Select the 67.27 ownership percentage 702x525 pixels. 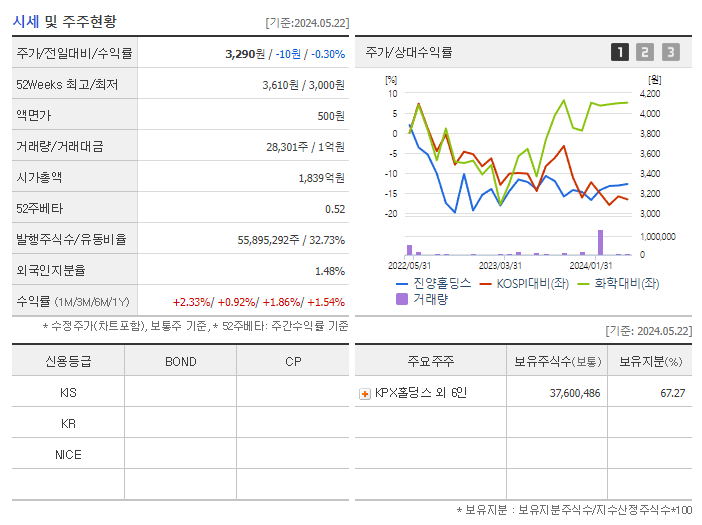(672, 393)
